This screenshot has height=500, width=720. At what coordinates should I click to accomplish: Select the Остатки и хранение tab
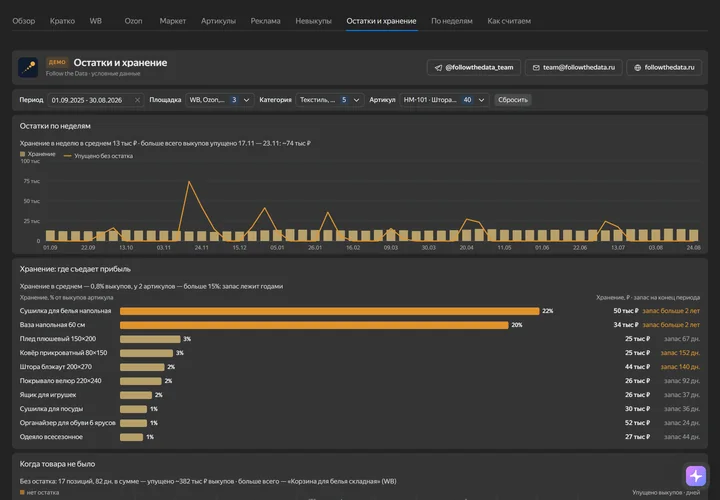[x=381, y=21]
